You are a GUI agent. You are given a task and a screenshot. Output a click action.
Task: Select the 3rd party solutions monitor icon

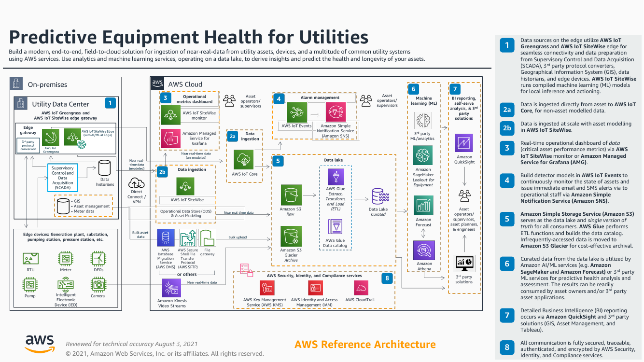coord(465,264)
